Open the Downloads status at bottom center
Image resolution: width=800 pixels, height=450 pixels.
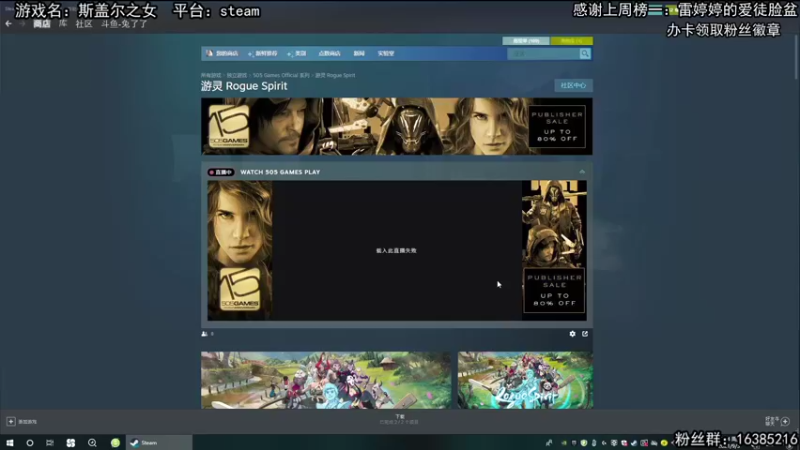tap(399, 419)
